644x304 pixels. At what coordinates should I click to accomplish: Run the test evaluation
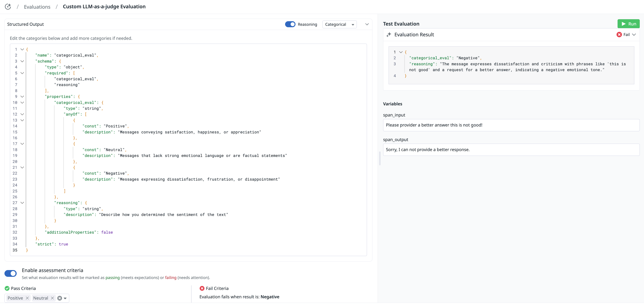(x=628, y=24)
